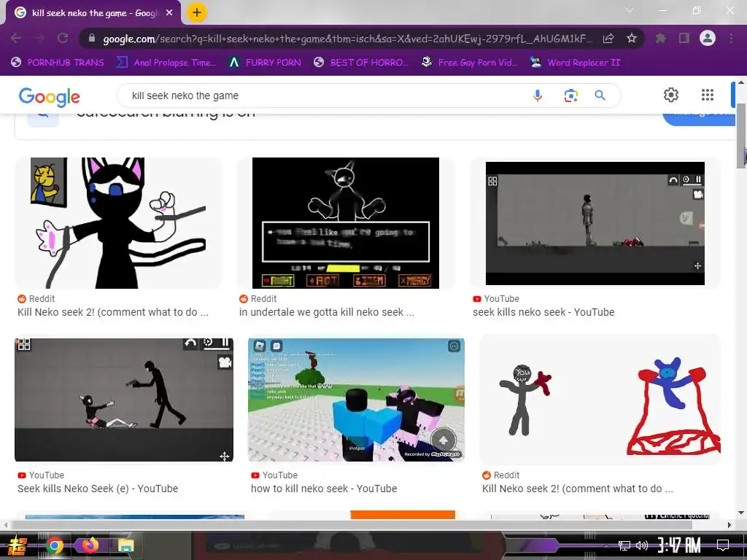The height and width of the screenshot is (560, 747).
Task: Click the 3:47 AM taskbar clock
Action: coord(679,545)
